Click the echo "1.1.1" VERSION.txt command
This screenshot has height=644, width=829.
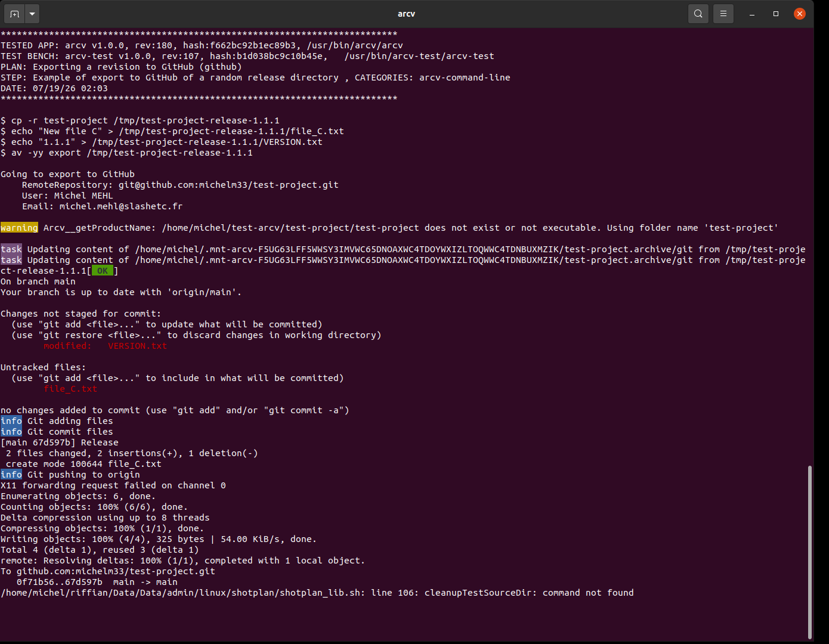tap(162, 142)
